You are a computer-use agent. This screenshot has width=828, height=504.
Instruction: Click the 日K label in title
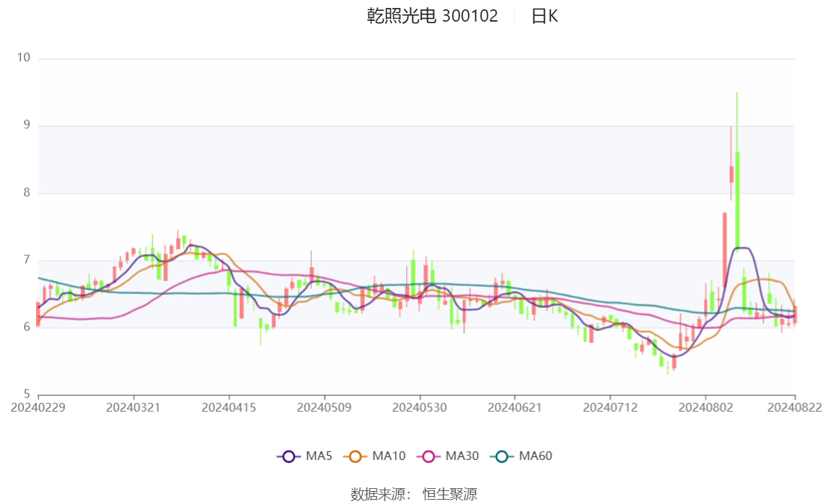coord(545,17)
